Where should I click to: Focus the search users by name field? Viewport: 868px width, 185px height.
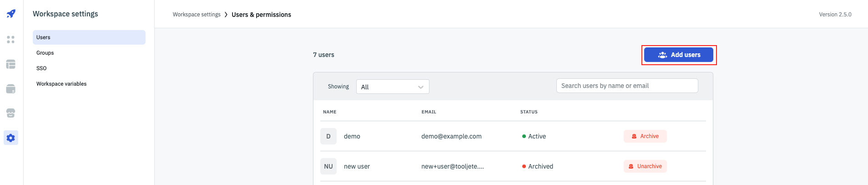(x=627, y=86)
